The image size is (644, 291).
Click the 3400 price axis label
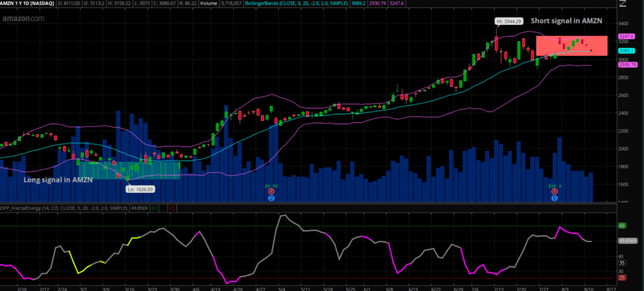click(x=623, y=24)
